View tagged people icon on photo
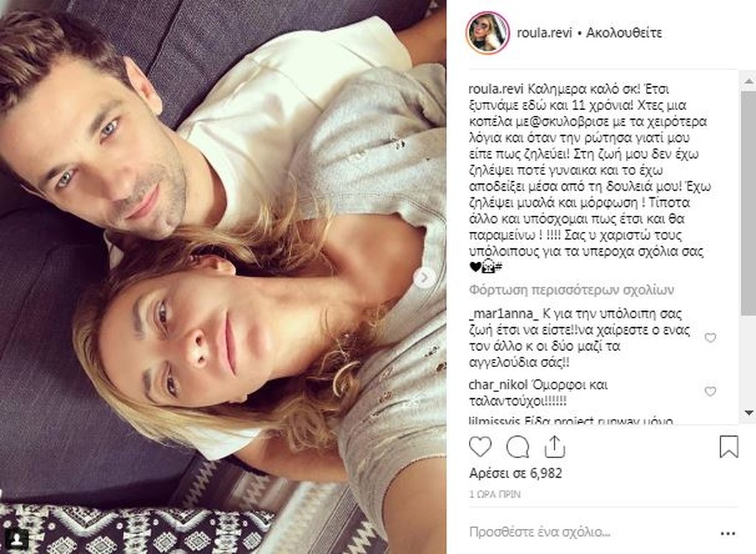756x554 pixels. 18,538
